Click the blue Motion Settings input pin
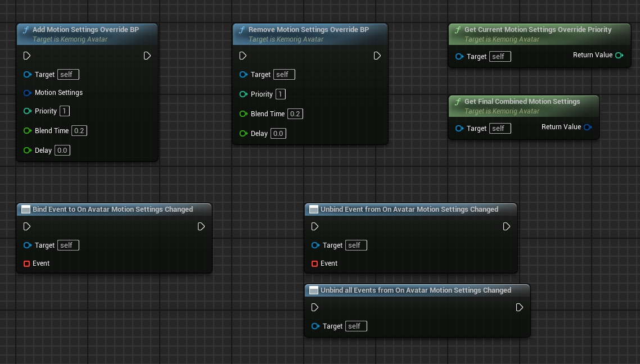 click(x=27, y=93)
